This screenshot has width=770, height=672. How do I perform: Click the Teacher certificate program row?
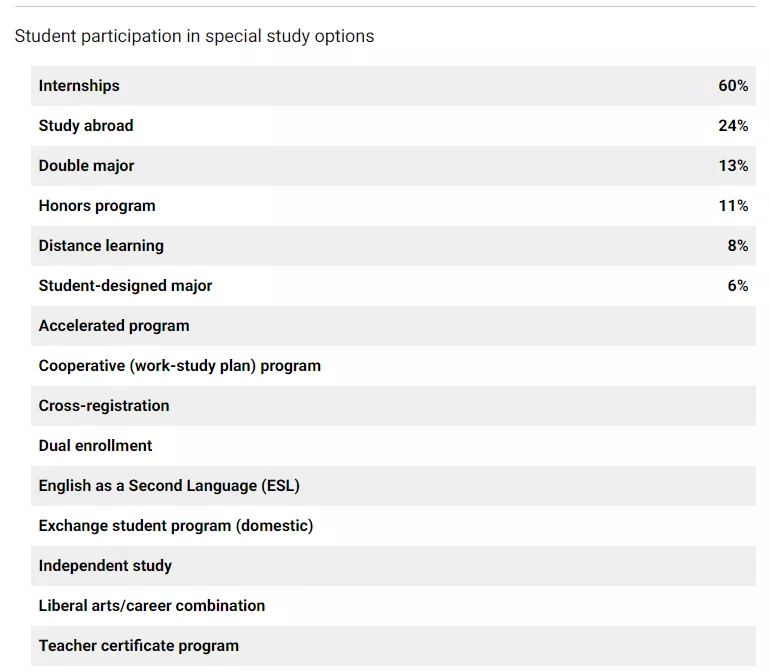coord(139,646)
